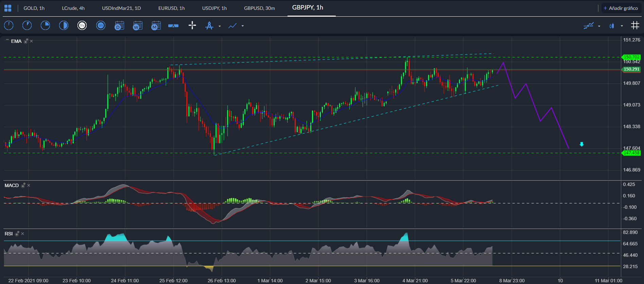Click the 150.702 green price level label
Viewport: 644px width, 284px height.
pyautogui.click(x=631, y=57)
